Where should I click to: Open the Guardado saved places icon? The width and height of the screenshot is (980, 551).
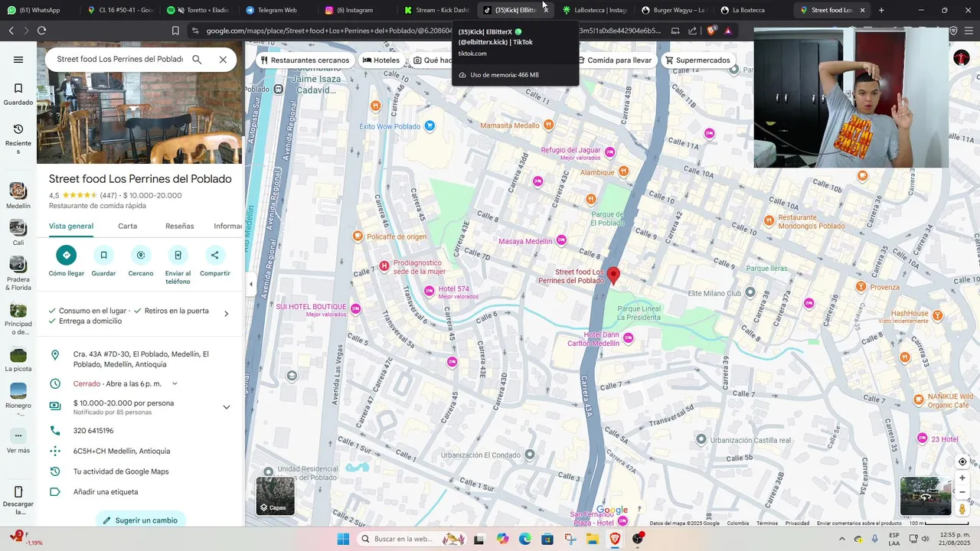coord(18,88)
